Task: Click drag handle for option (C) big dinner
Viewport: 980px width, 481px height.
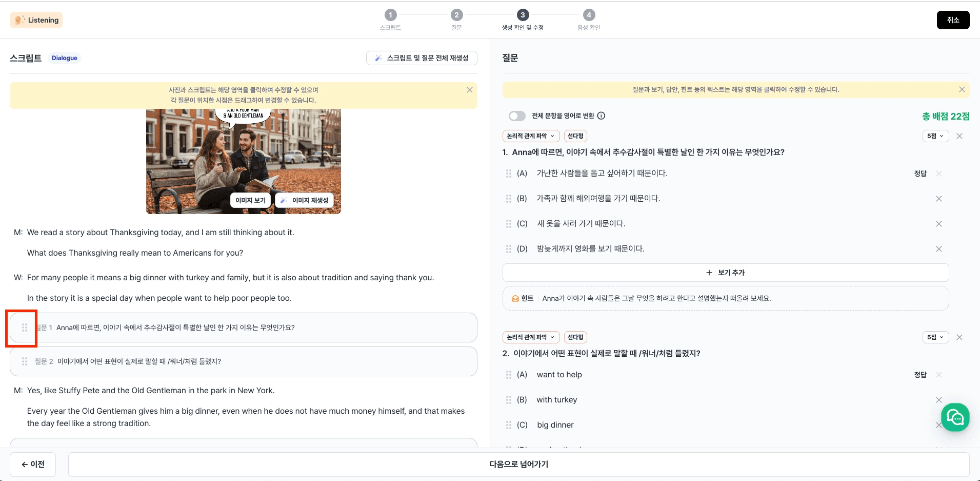Action: (509, 425)
